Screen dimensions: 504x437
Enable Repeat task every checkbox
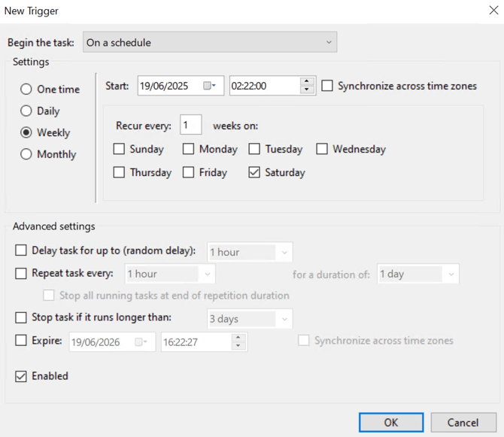pos(21,274)
